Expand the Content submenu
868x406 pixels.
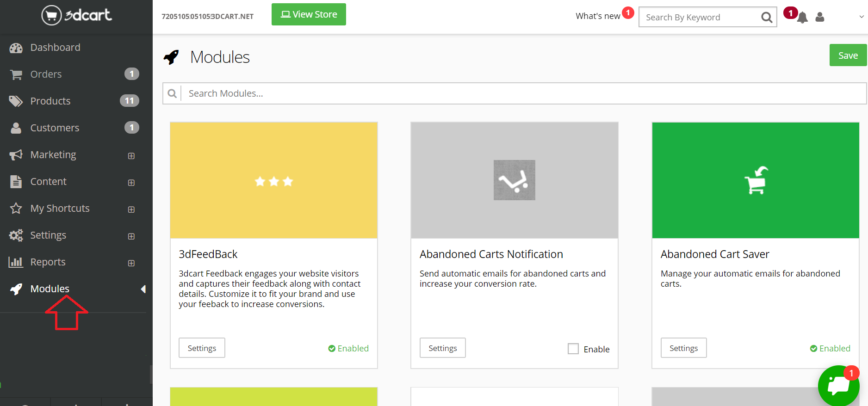point(131,183)
